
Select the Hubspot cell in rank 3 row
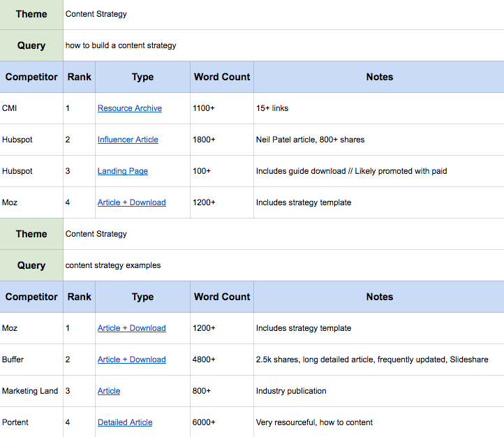(x=31, y=171)
